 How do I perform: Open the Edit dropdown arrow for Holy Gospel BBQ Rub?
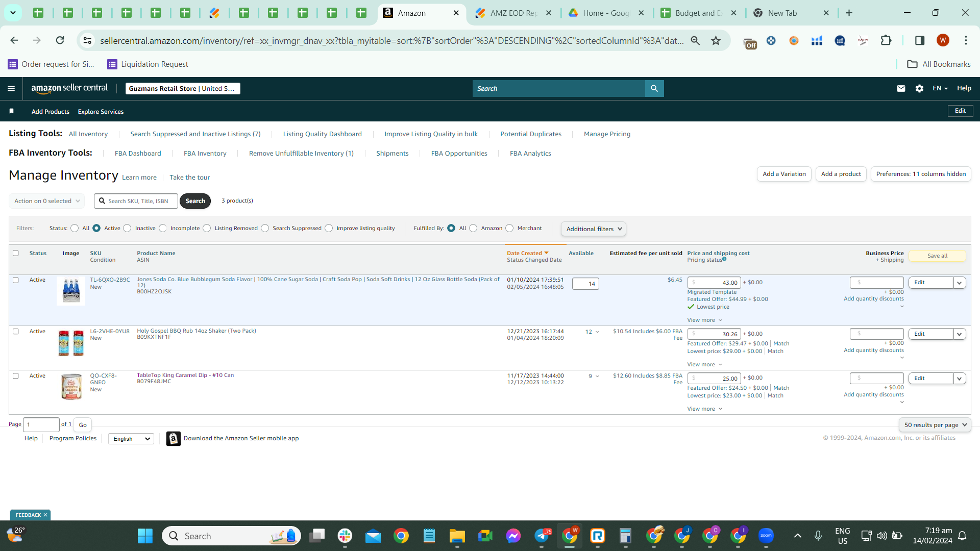960,334
